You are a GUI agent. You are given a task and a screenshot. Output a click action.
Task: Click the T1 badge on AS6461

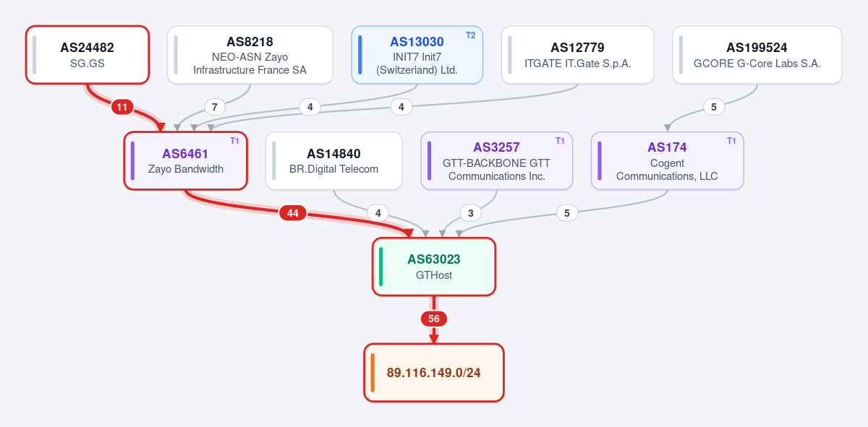click(x=234, y=140)
